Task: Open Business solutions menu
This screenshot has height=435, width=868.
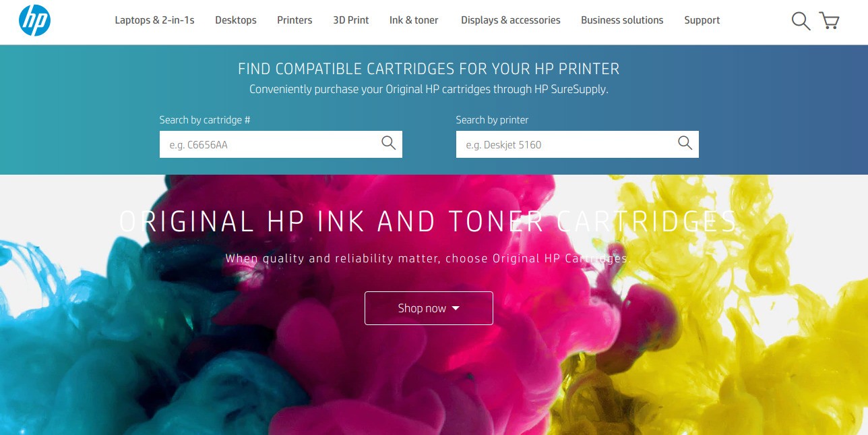Action: coord(622,20)
